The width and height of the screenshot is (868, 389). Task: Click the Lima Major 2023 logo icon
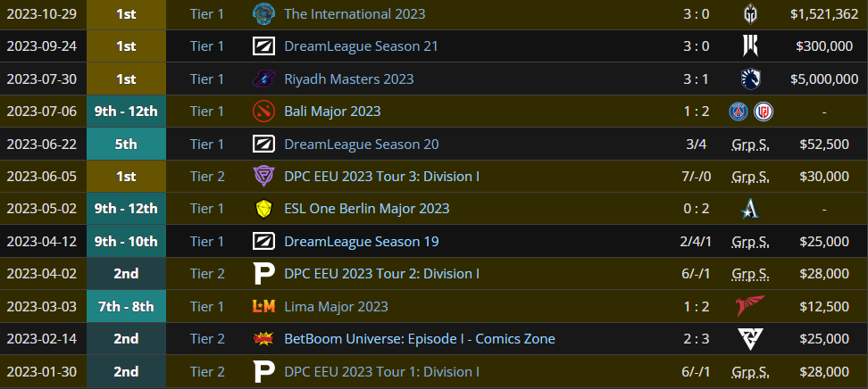(x=264, y=307)
